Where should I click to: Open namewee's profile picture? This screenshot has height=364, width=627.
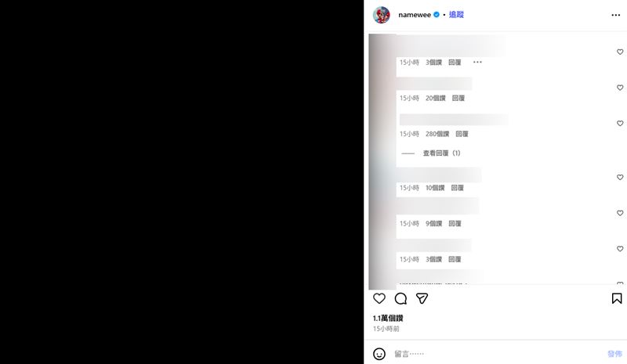[x=382, y=15]
